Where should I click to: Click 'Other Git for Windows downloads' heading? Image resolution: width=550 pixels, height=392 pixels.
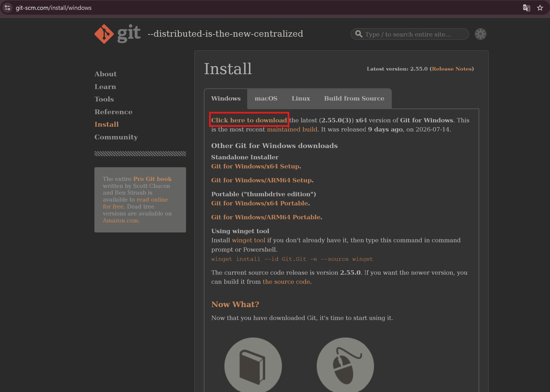(274, 146)
